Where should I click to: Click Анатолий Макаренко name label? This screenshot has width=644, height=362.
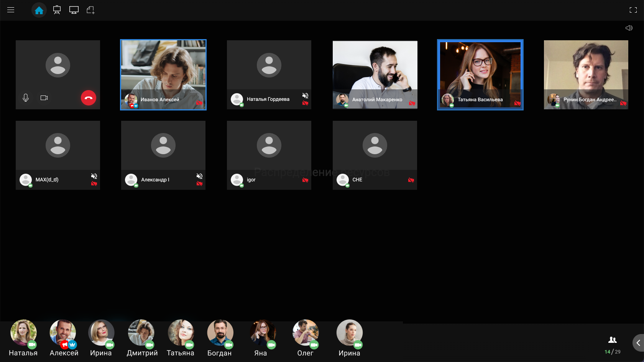point(377,100)
